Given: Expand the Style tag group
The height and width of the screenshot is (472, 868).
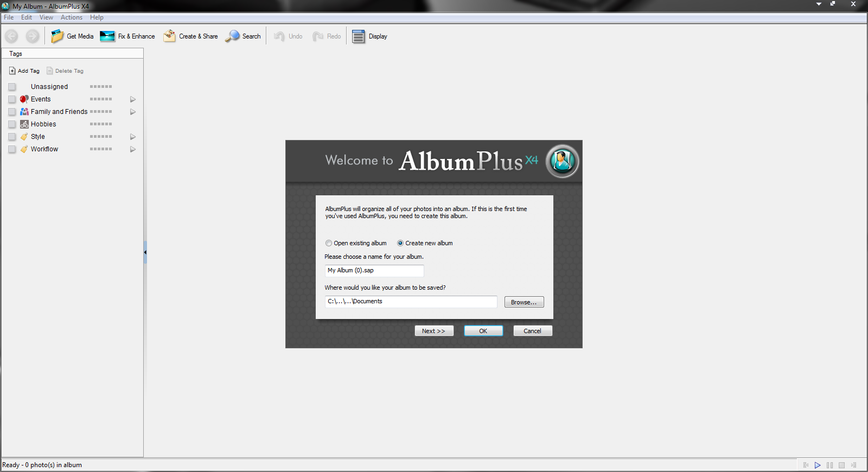Looking at the screenshot, I should [132, 137].
